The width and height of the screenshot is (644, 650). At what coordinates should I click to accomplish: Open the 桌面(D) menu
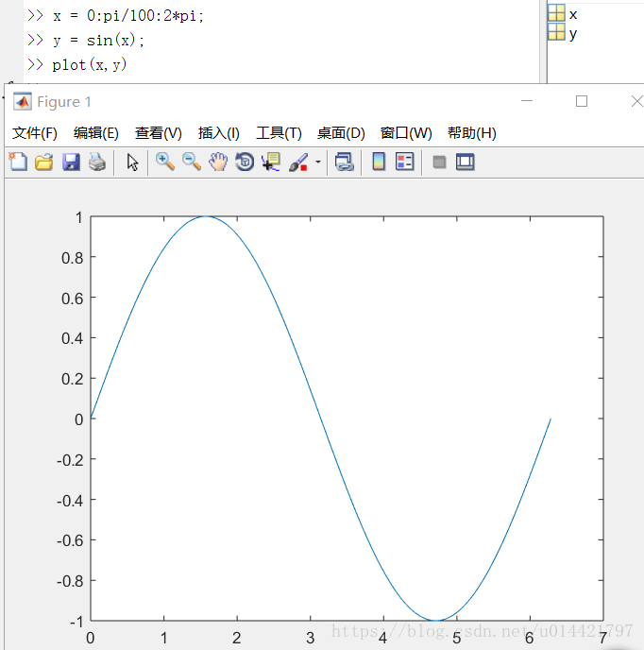[x=341, y=133]
